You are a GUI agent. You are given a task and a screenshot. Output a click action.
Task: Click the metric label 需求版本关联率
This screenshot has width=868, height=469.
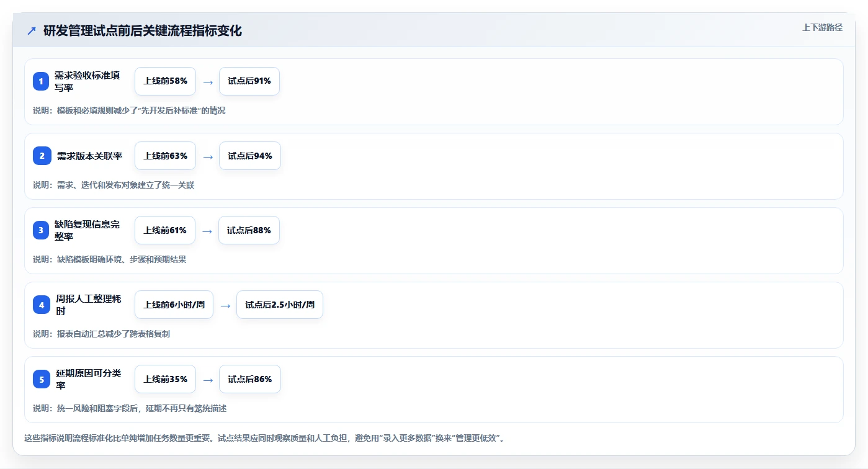coord(90,156)
